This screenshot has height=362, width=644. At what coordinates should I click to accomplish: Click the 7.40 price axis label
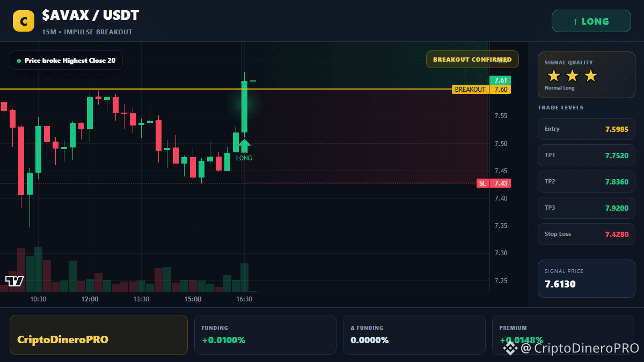click(501, 198)
